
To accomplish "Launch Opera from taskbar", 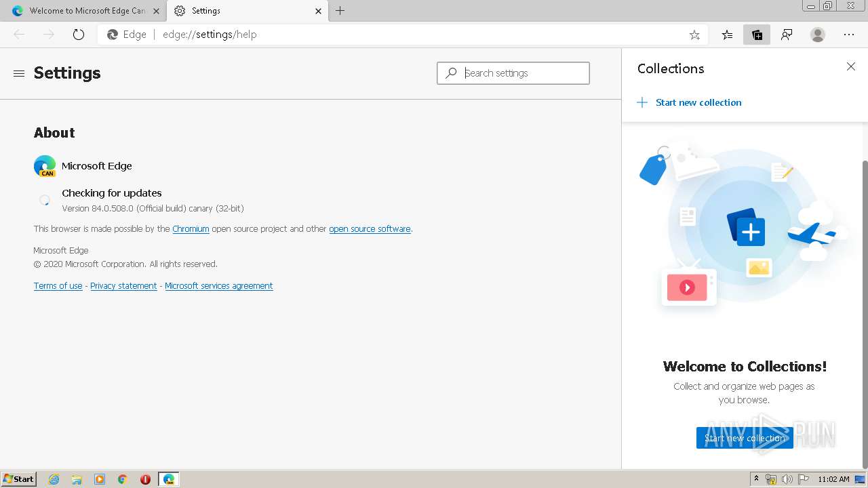I will tap(145, 479).
